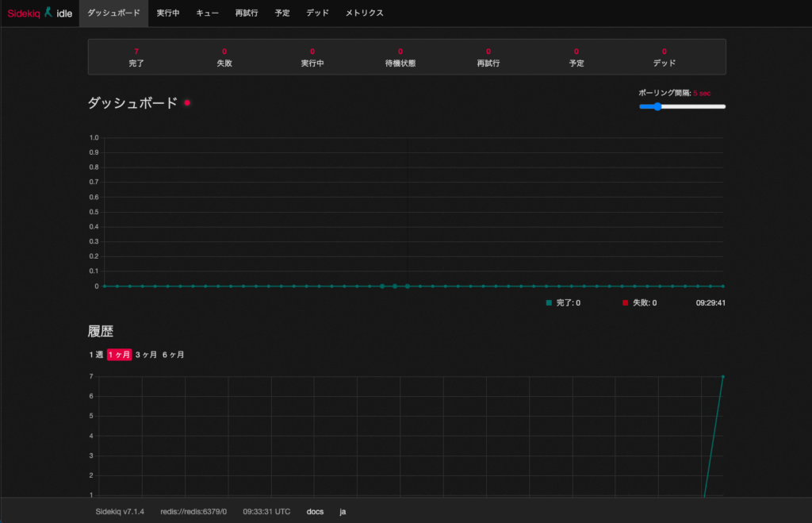This screenshot has width=812, height=523.
Task: Go to the キュー tab
Action: 207,13
